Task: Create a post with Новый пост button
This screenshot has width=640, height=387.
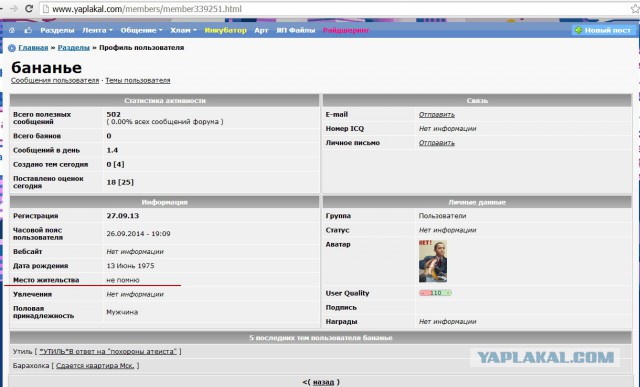Action: coord(603,30)
